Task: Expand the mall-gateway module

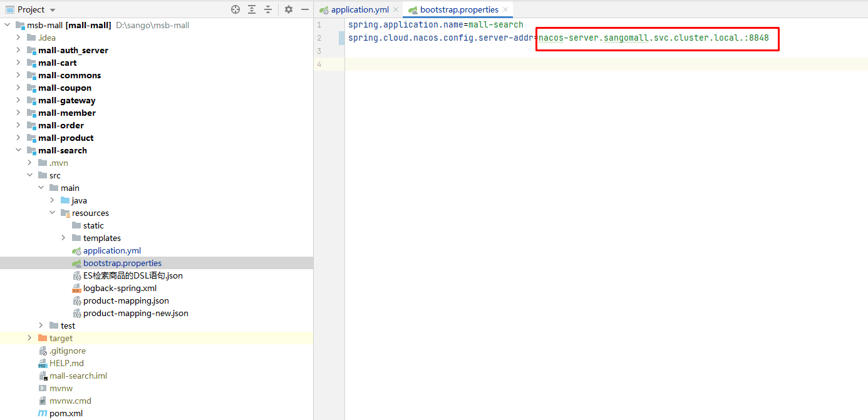Action: (x=19, y=100)
